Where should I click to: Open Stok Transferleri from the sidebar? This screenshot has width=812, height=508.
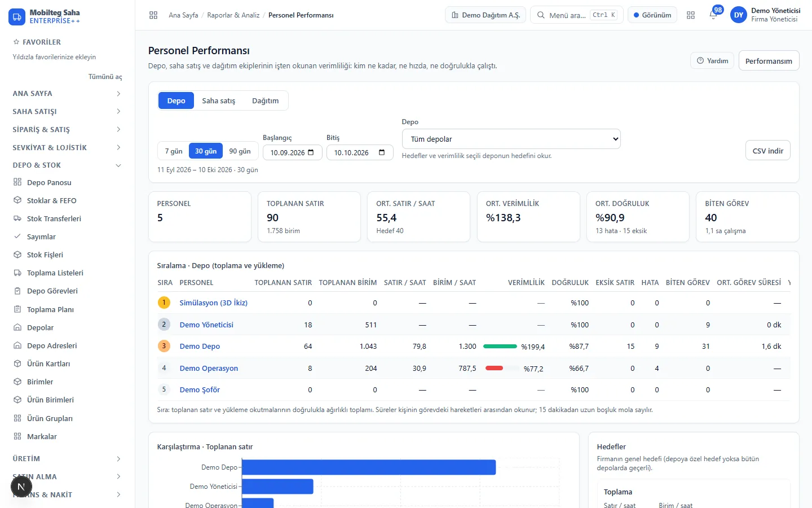point(54,218)
